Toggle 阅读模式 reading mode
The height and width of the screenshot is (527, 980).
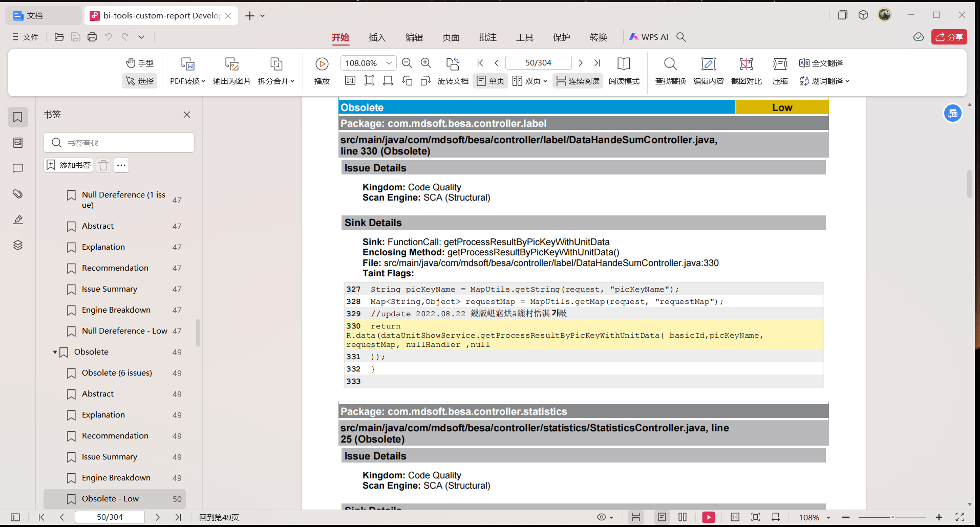tap(624, 71)
